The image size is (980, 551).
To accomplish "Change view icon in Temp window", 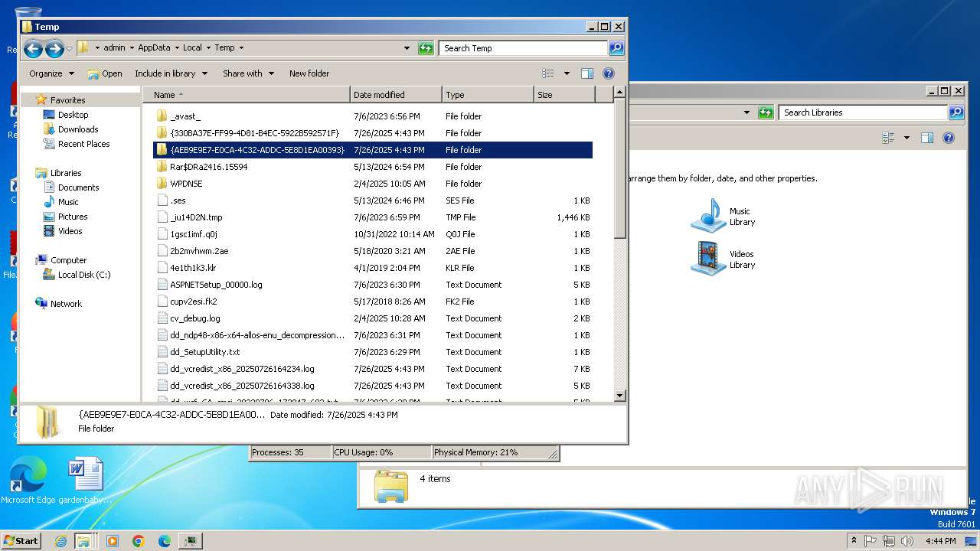I will click(x=548, y=73).
